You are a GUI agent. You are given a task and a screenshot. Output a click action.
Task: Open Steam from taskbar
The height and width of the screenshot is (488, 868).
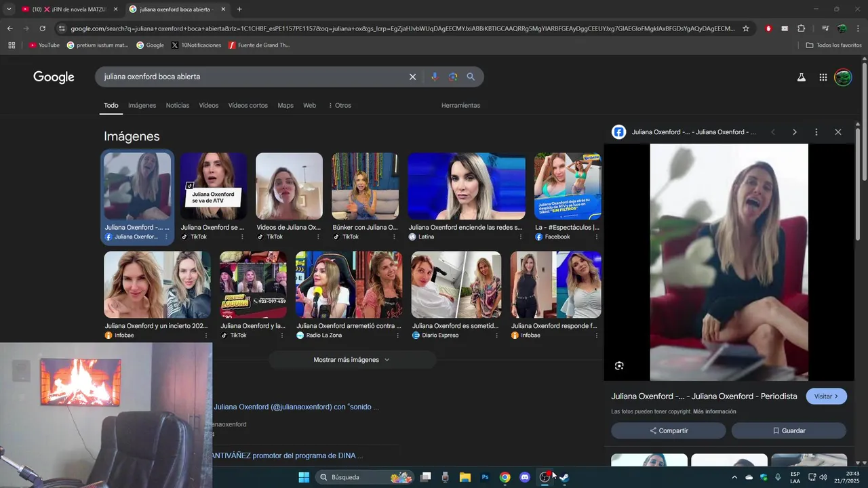(x=564, y=477)
